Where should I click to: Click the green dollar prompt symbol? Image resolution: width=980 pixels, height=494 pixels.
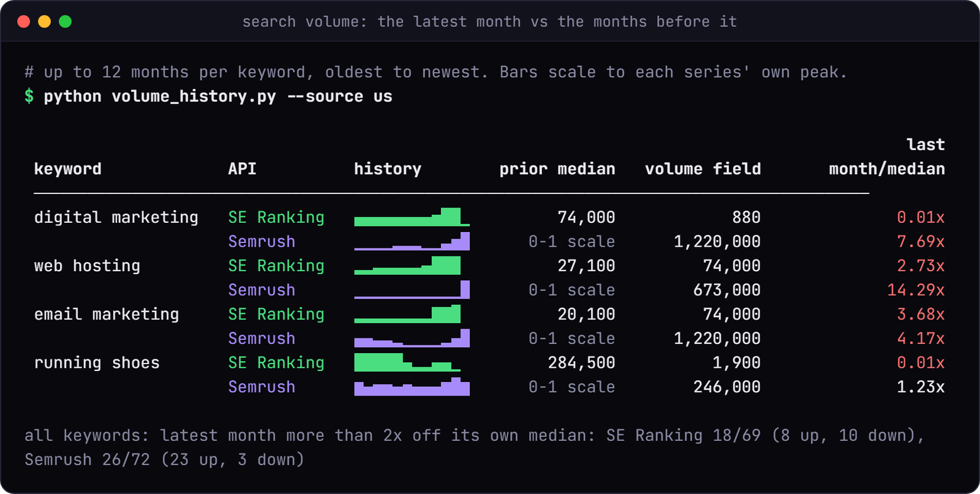click(29, 96)
